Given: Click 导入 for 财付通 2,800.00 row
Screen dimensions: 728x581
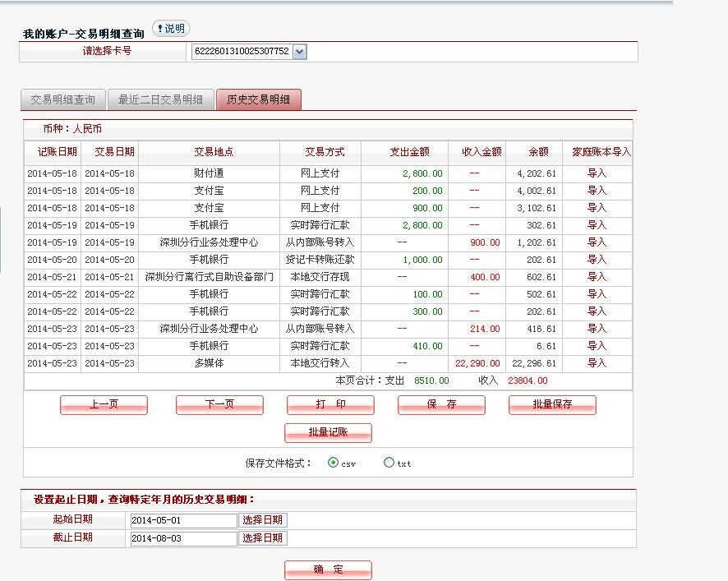Looking at the screenshot, I should [x=597, y=173].
